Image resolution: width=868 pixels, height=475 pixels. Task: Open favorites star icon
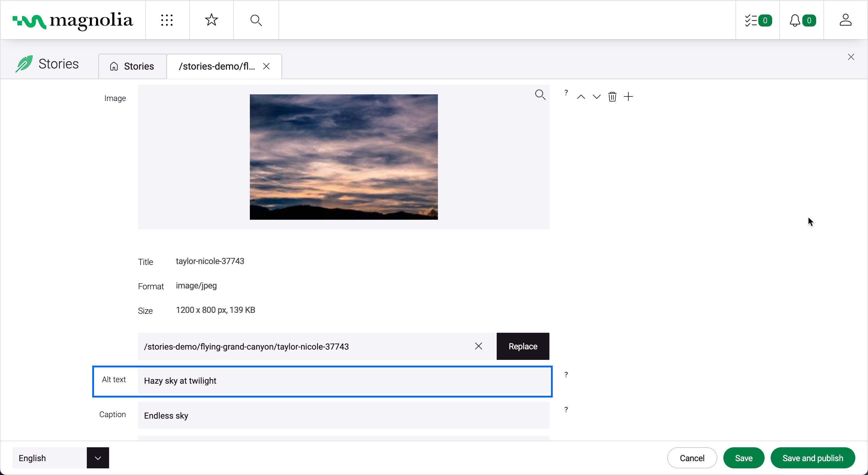[211, 20]
